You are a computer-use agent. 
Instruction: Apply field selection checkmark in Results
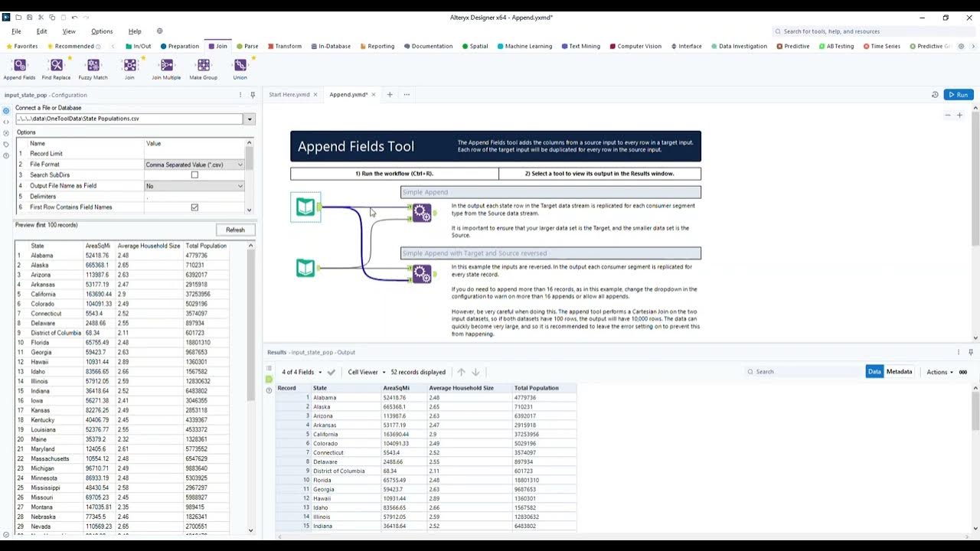[331, 372]
